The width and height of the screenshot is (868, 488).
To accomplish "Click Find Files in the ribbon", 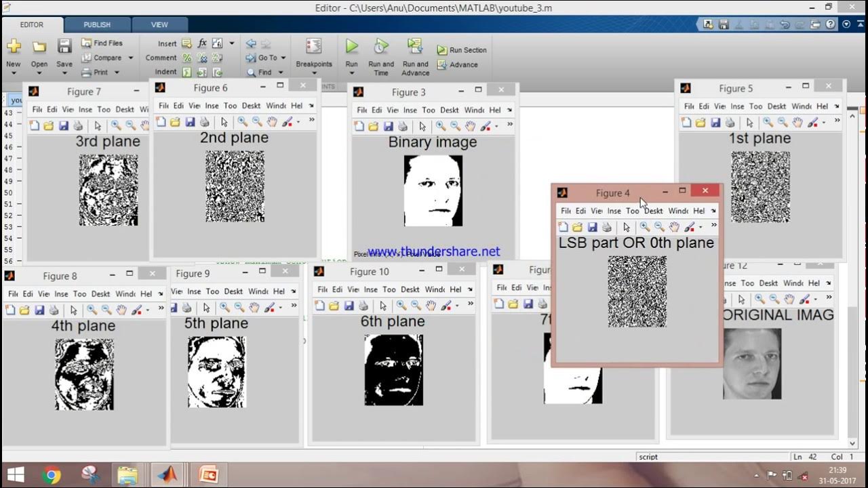I will click(x=102, y=43).
